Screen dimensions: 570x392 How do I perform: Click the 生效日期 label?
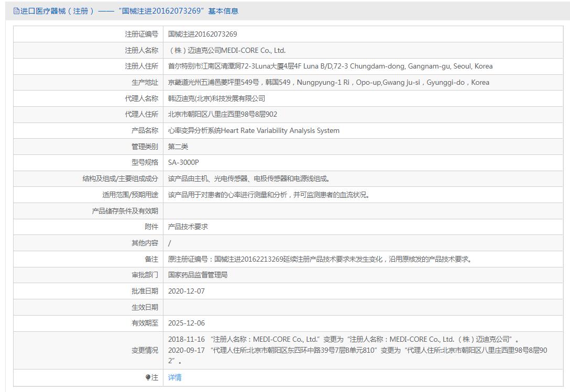point(145,307)
